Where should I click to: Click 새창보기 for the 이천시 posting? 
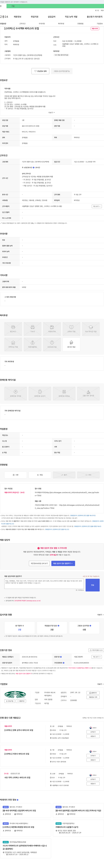93,760
